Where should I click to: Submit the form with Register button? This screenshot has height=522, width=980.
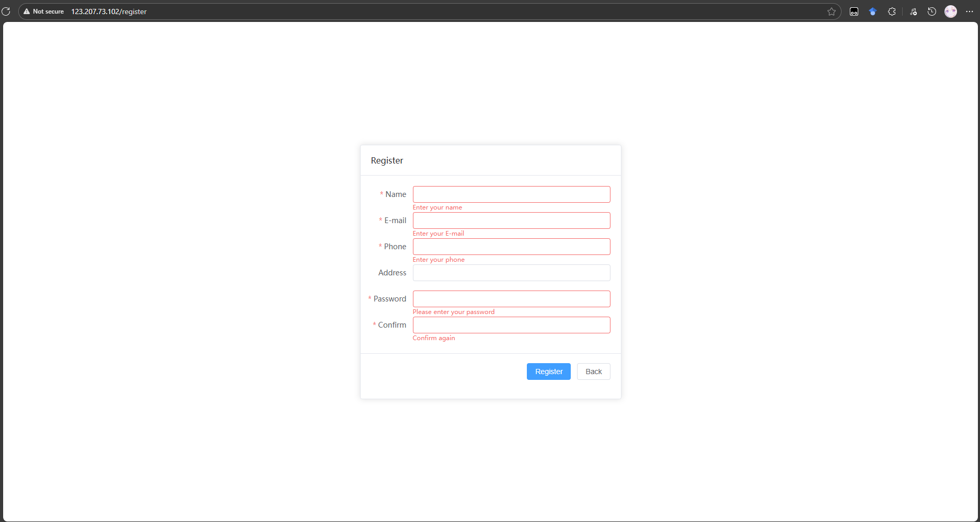click(548, 372)
